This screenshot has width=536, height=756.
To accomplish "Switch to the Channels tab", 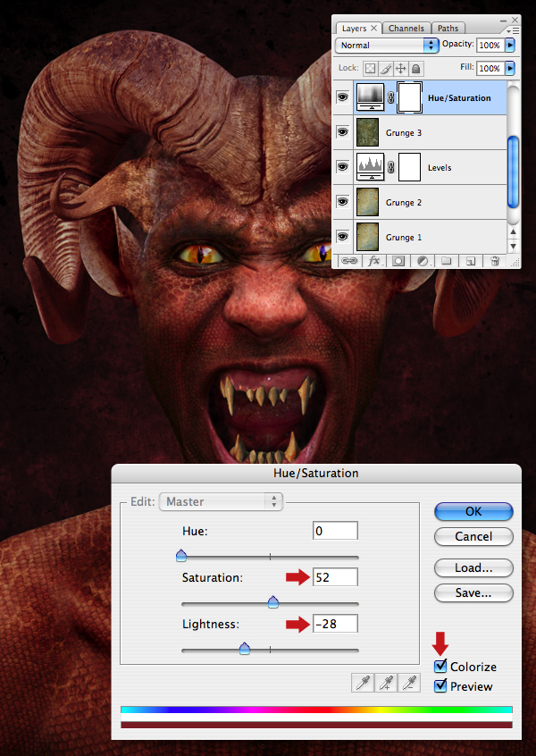I will click(406, 29).
